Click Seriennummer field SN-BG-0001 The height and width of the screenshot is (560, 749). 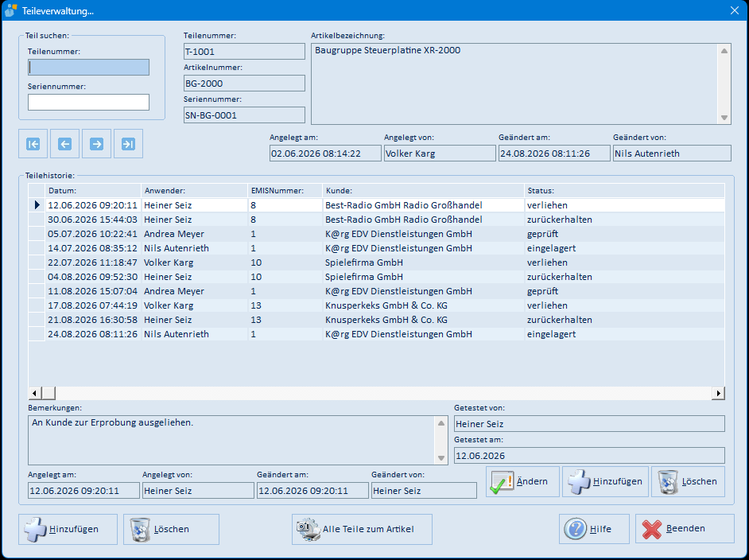244,115
